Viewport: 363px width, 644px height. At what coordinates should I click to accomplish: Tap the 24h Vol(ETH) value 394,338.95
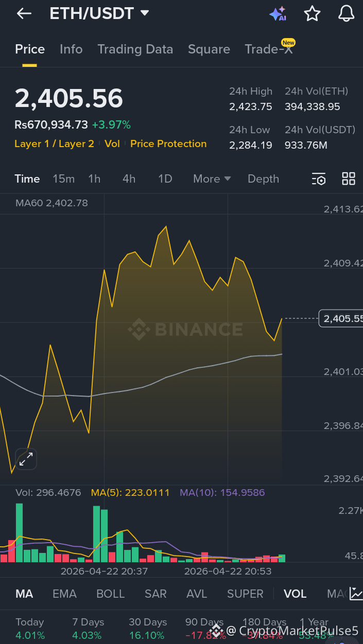(313, 107)
